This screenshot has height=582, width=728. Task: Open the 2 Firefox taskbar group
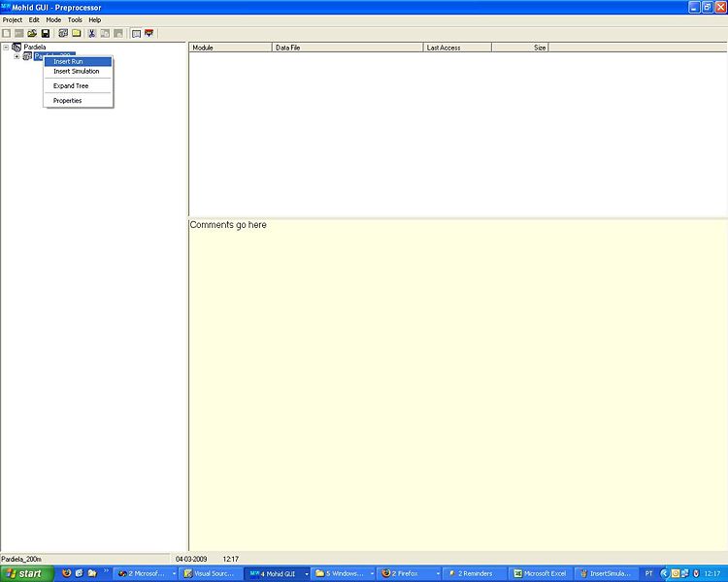coord(410,573)
